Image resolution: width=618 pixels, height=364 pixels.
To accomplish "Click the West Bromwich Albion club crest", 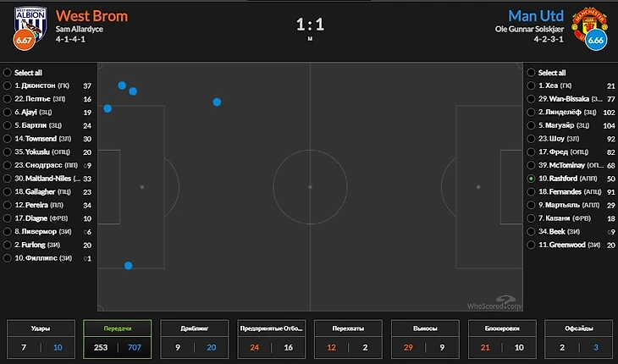I will pyautogui.click(x=30, y=23).
